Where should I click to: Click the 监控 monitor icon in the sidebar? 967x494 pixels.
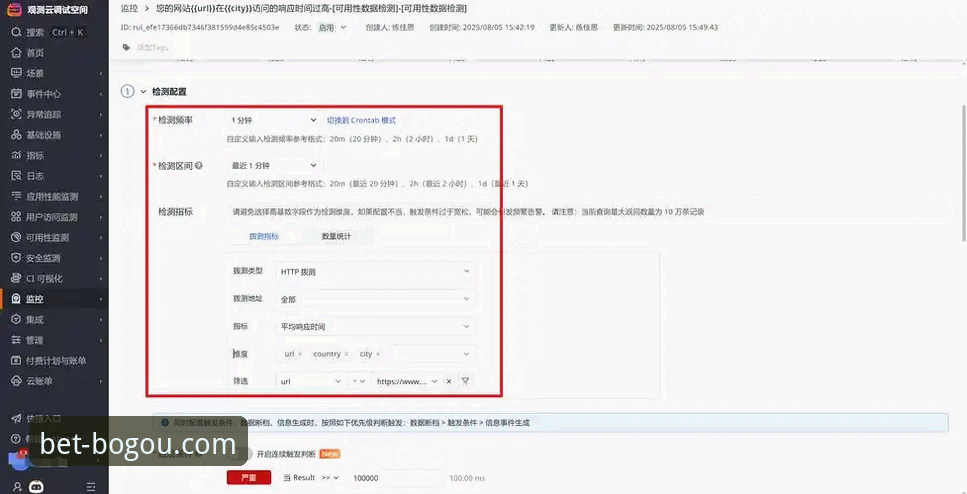click(x=17, y=299)
